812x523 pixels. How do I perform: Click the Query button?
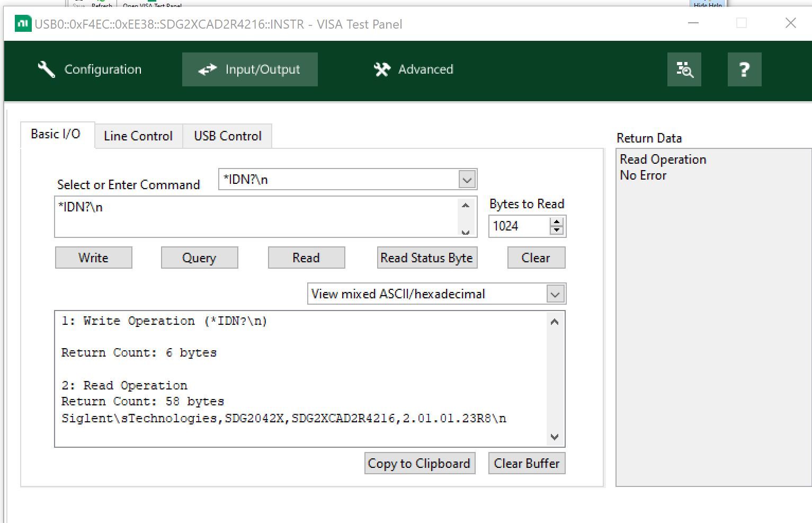199,258
